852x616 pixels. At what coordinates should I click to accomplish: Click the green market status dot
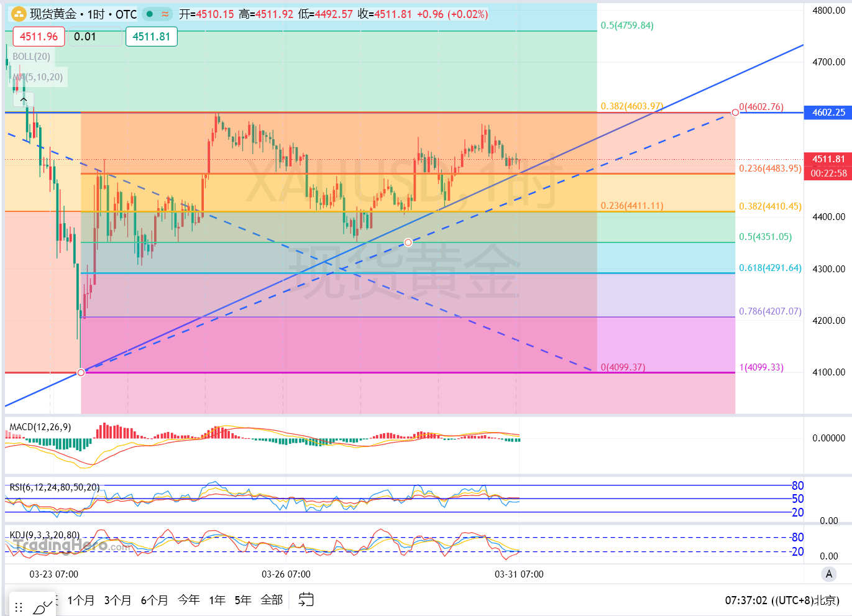pyautogui.click(x=150, y=14)
